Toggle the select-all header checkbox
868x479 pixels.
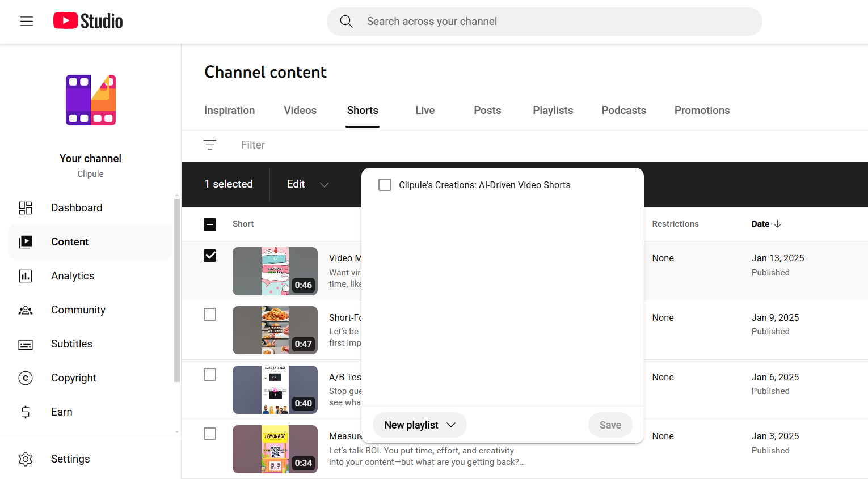210,224
